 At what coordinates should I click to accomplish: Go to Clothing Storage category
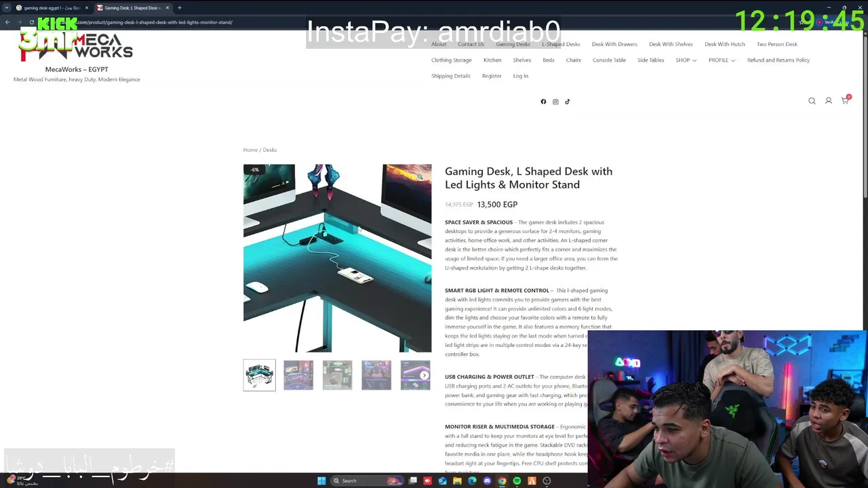452,60
